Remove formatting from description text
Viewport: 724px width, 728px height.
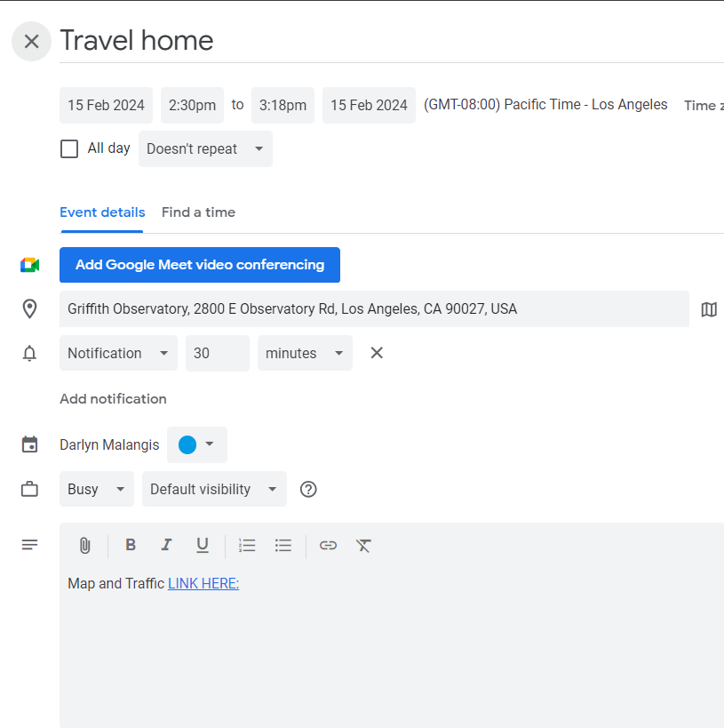364,546
